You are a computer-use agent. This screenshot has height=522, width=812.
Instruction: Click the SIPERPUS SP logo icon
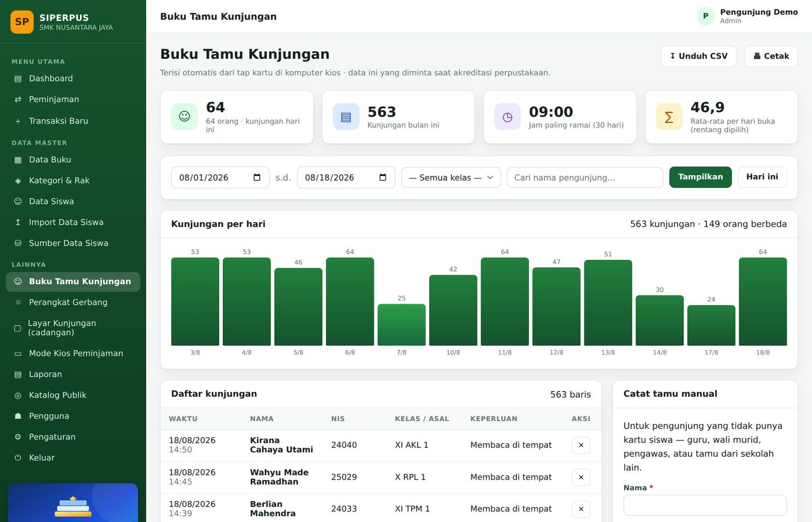pos(22,22)
